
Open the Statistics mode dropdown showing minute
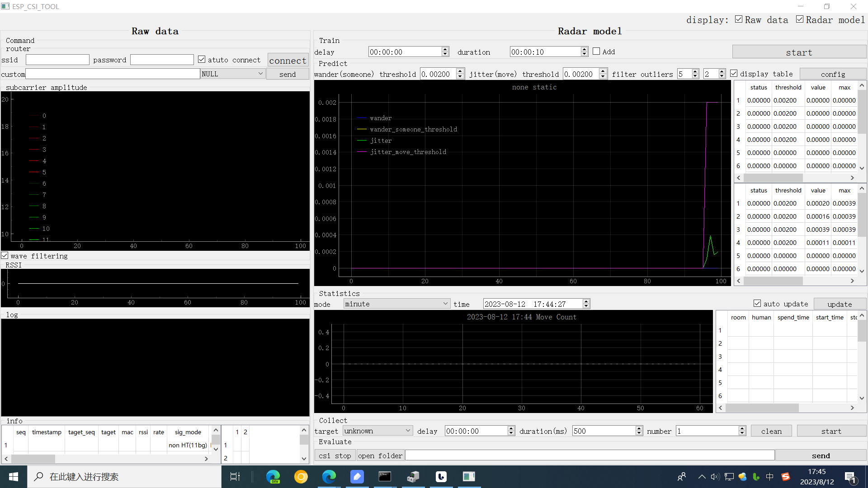click(396, 303)
